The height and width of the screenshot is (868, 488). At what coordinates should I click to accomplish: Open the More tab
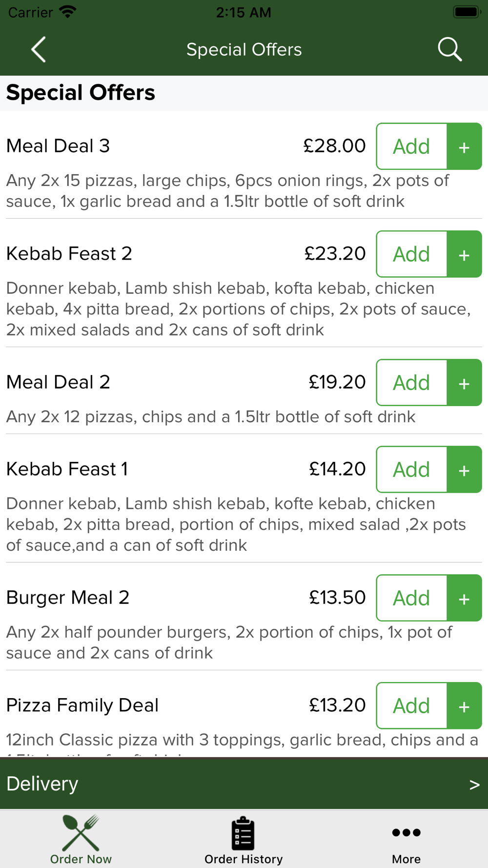406,840
